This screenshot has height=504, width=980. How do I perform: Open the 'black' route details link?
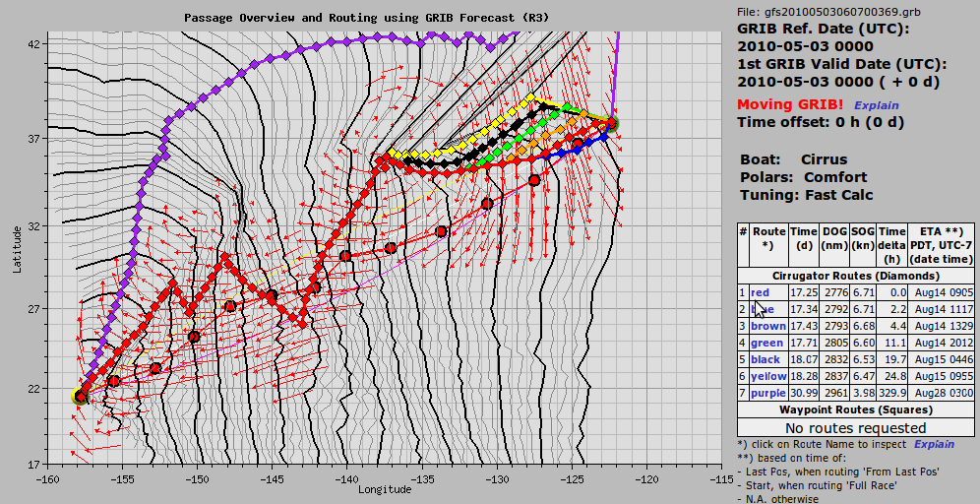(766, 359)
